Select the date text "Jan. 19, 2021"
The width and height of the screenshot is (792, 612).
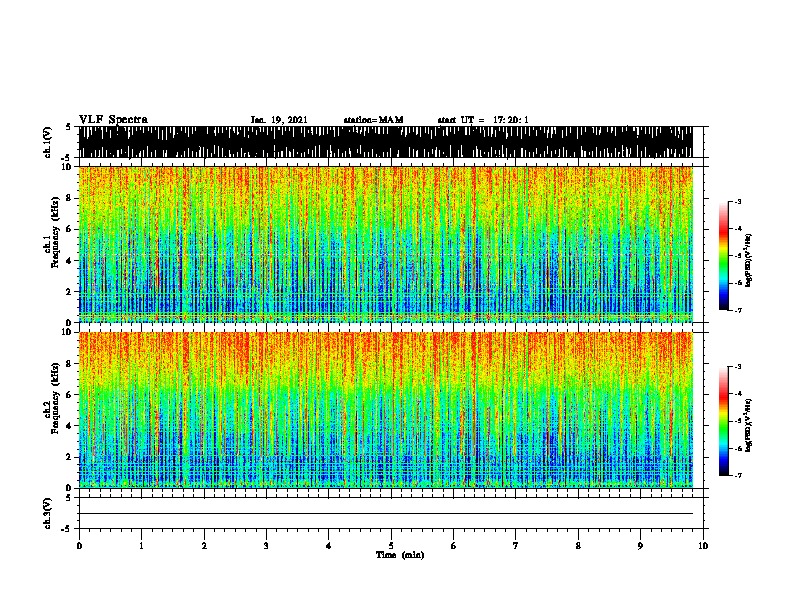[x=279, y=120]
